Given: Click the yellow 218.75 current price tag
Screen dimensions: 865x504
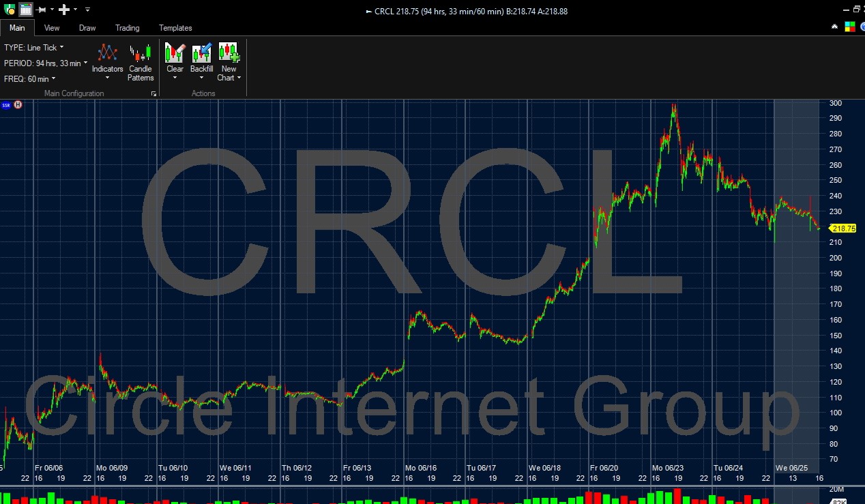Looking at the screenshot, I should pyautogui.click(x=843, y=228).
